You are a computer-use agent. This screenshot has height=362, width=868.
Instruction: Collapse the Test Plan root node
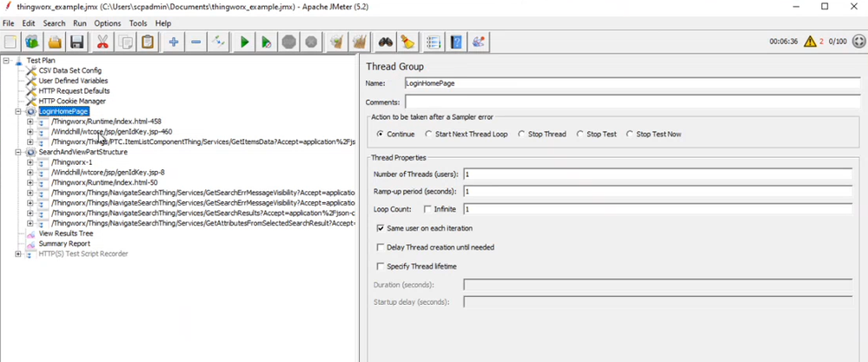[x=5, y=60]
